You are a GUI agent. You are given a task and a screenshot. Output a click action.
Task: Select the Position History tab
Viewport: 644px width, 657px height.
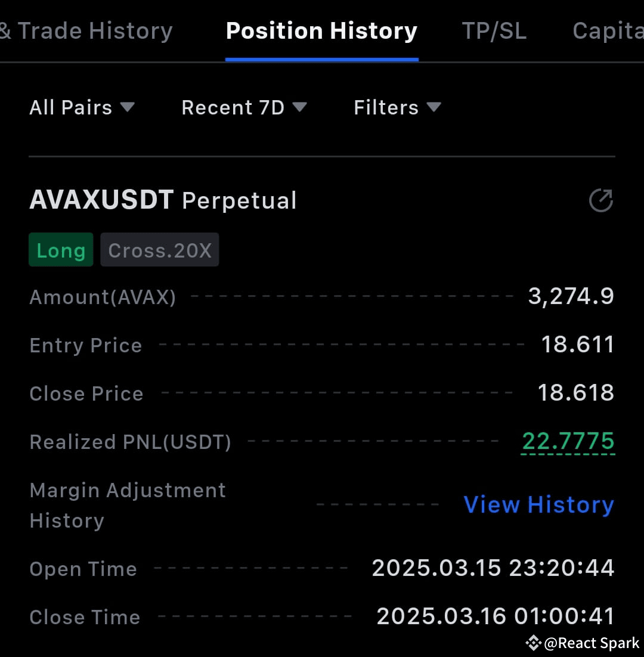coord(322,31)
